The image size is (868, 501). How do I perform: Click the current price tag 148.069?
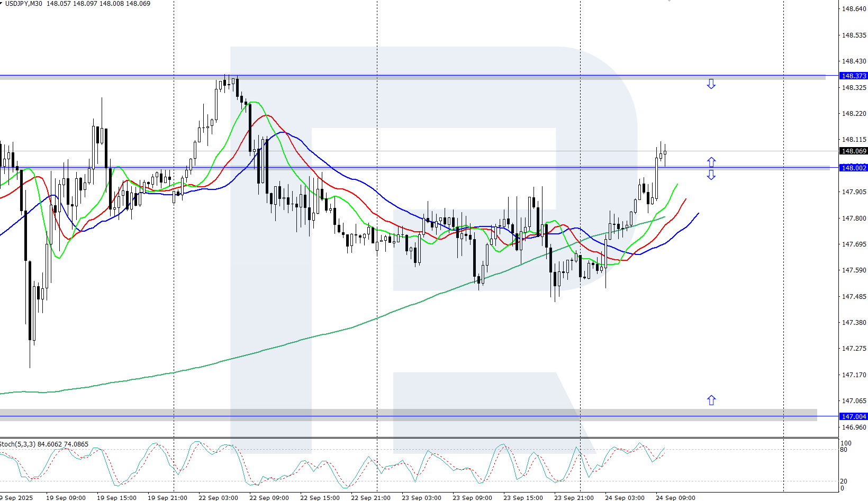pos(853,151)
